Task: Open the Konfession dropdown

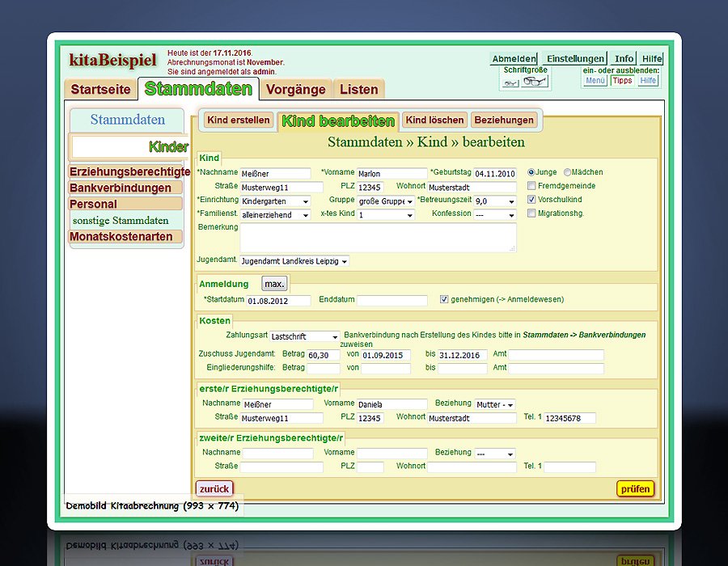Action: (494, 215)
